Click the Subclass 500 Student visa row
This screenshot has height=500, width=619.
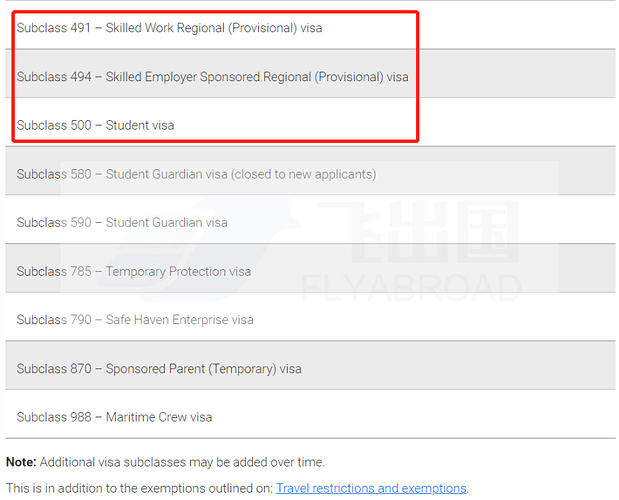coord(95,125)
